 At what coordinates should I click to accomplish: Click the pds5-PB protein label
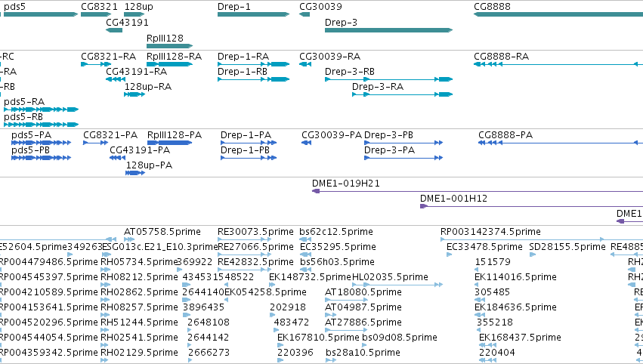coord(30,150)
